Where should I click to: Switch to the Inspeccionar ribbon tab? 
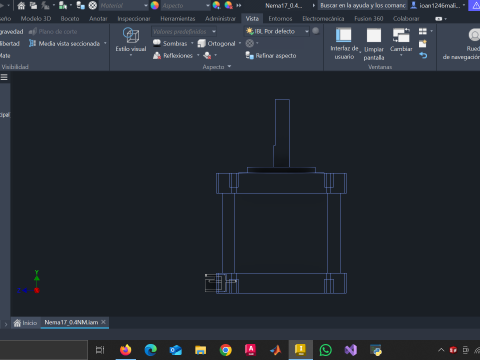pos(134,19)
